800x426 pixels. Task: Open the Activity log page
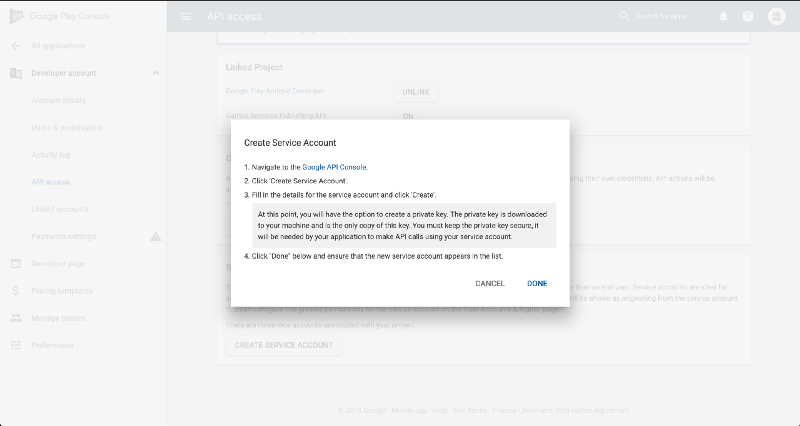coord(51,155)
